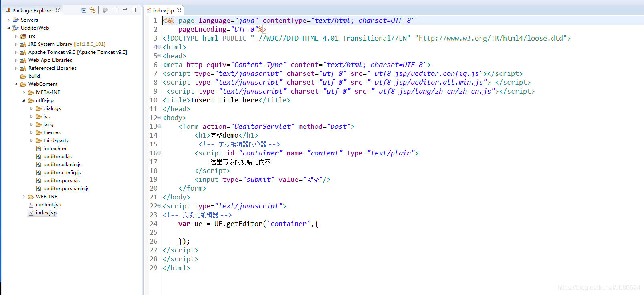
Task: Expand the Servers project node
Action: (8, 20)
